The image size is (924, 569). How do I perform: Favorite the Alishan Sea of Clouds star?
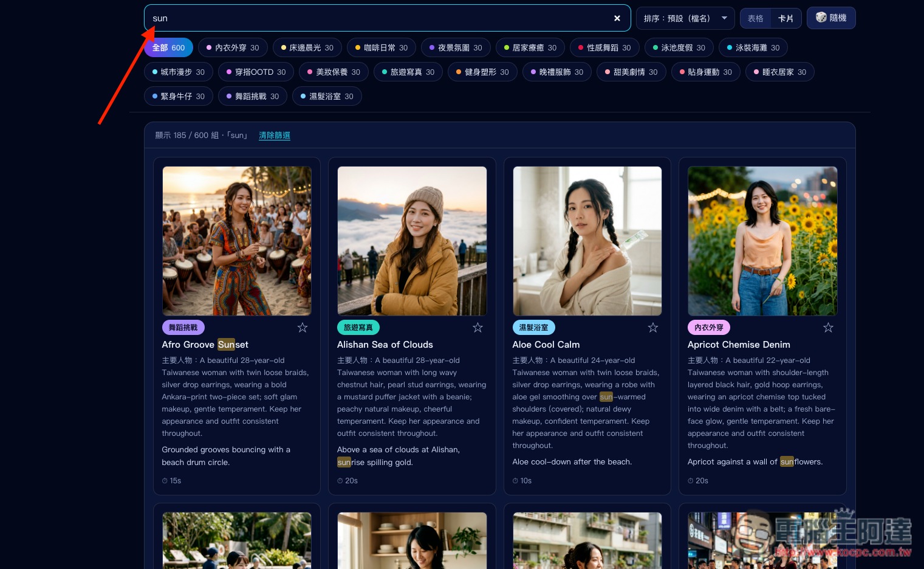478,328
